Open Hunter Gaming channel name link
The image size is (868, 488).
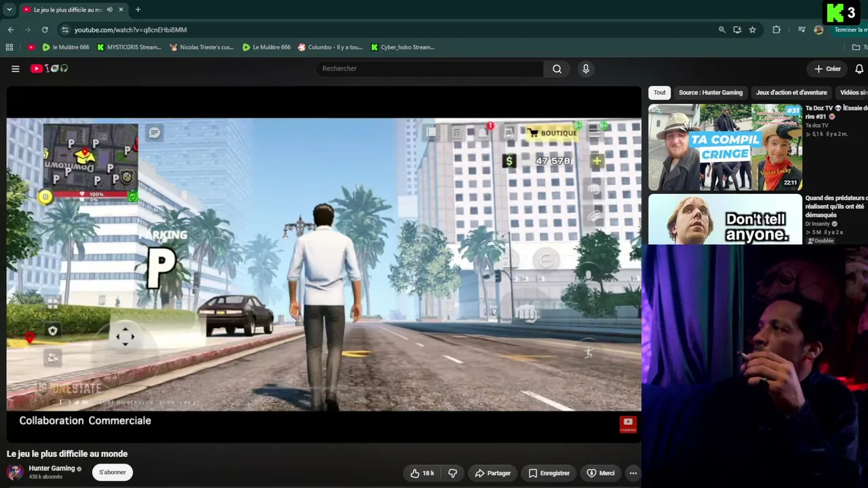(52, 468)
